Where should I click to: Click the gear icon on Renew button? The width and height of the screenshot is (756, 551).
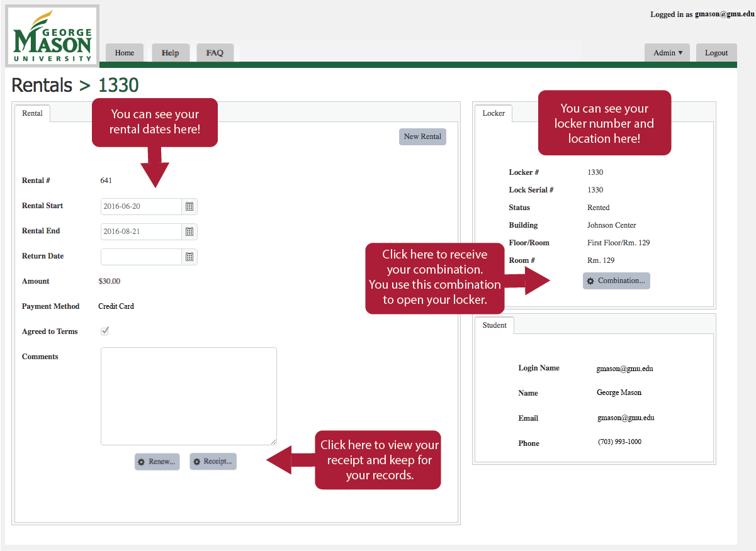142,462
